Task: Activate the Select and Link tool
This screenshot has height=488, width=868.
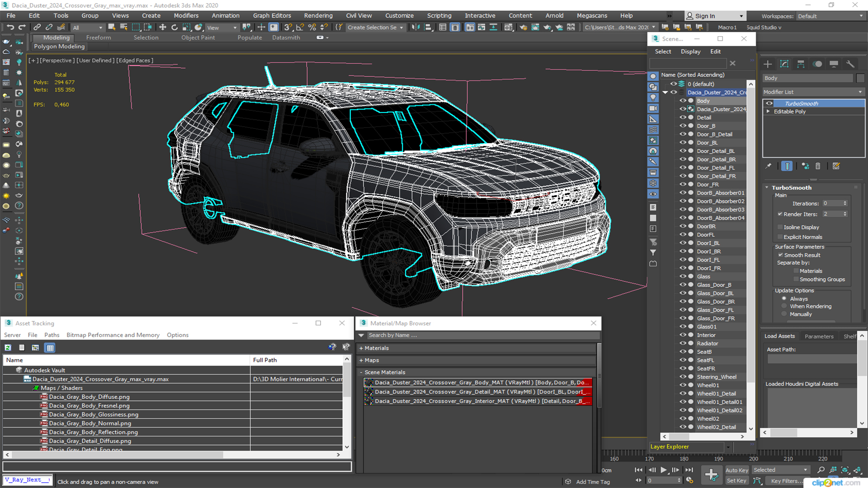Action: coord(38,27)
